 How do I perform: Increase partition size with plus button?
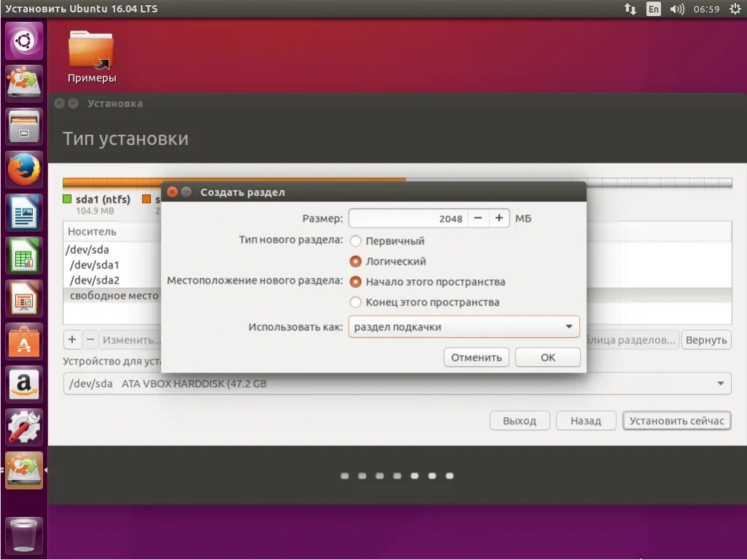coord(499,218)
